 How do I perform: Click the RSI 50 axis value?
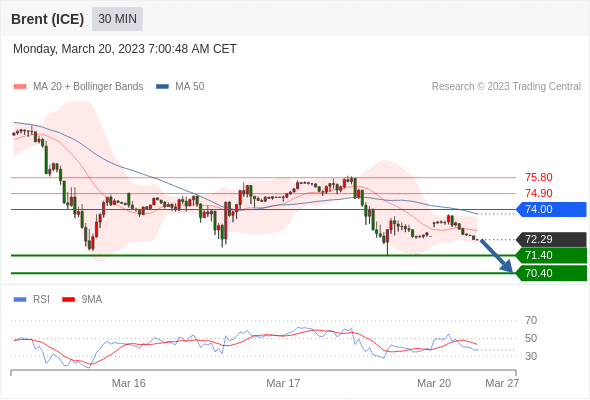tap(531, 338)
